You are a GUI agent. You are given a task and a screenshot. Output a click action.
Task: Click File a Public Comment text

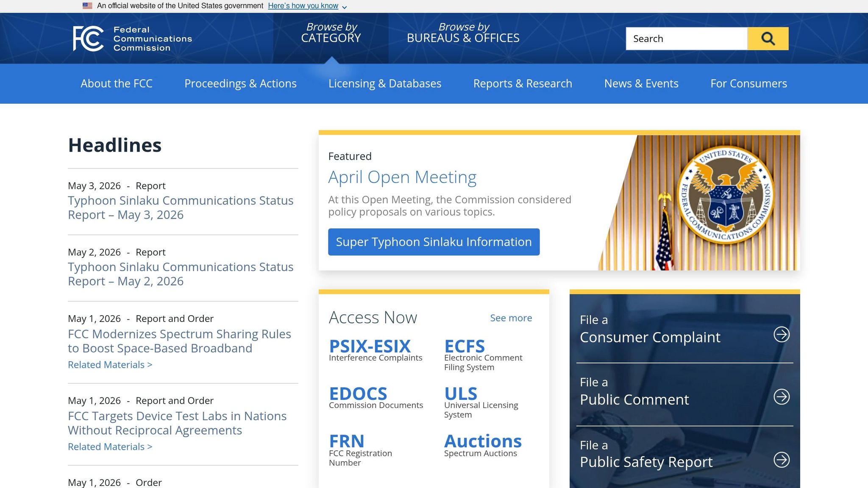click(x=634, y=391)
